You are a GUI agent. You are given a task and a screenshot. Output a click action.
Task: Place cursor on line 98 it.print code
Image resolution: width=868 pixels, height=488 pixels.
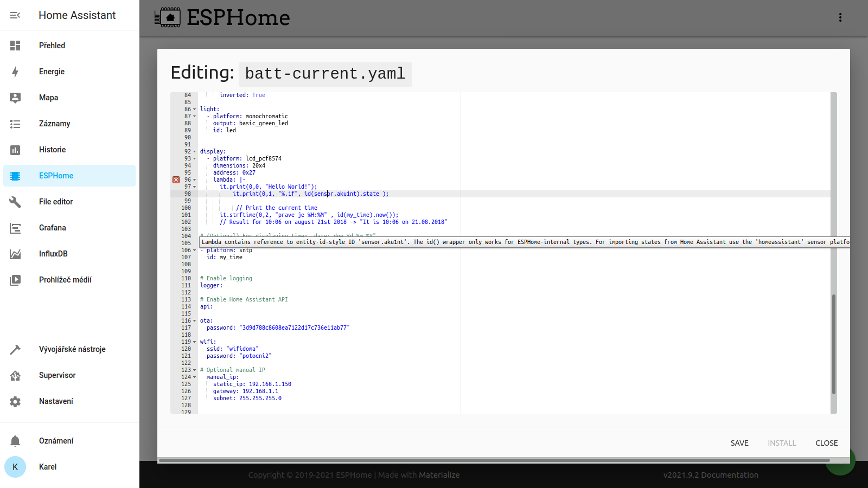point(311,194)
